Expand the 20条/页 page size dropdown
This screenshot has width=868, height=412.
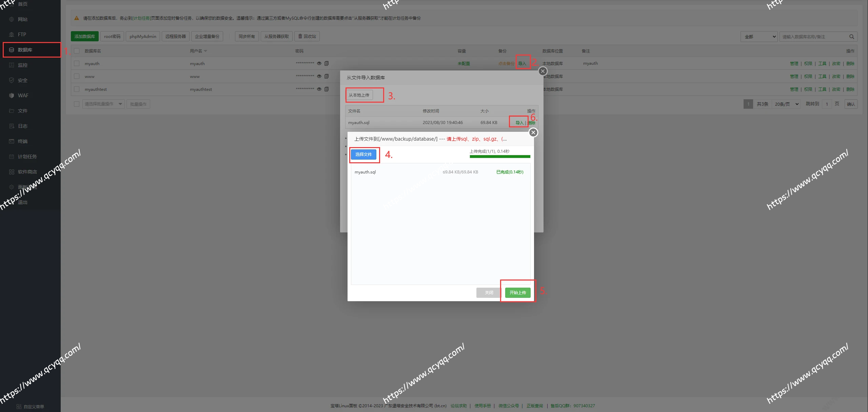point(786,104)
